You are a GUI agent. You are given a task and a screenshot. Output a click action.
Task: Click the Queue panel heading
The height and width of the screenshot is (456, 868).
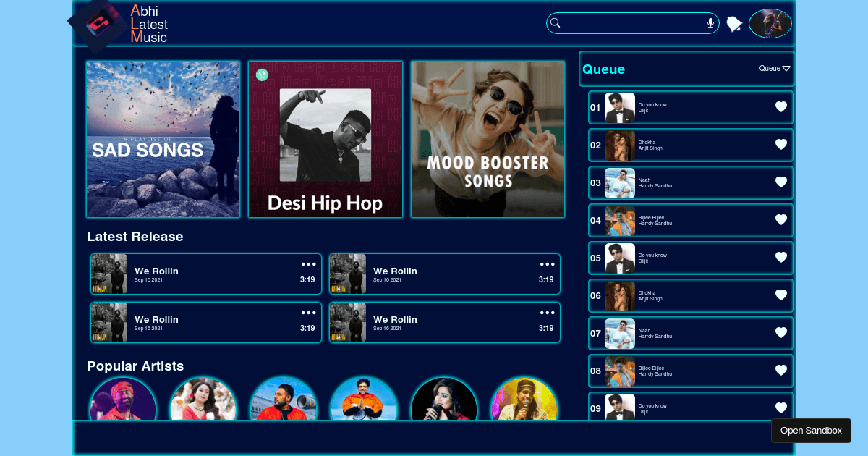coord(603,69)
